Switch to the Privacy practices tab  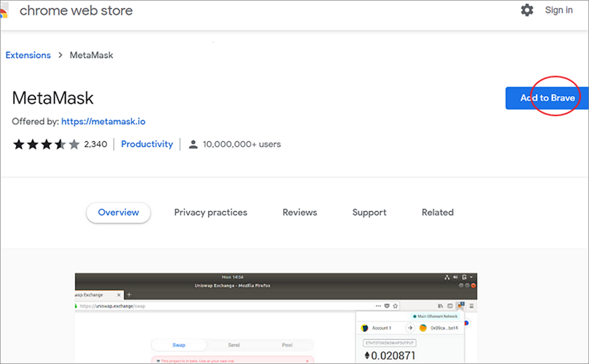point(211,212)
